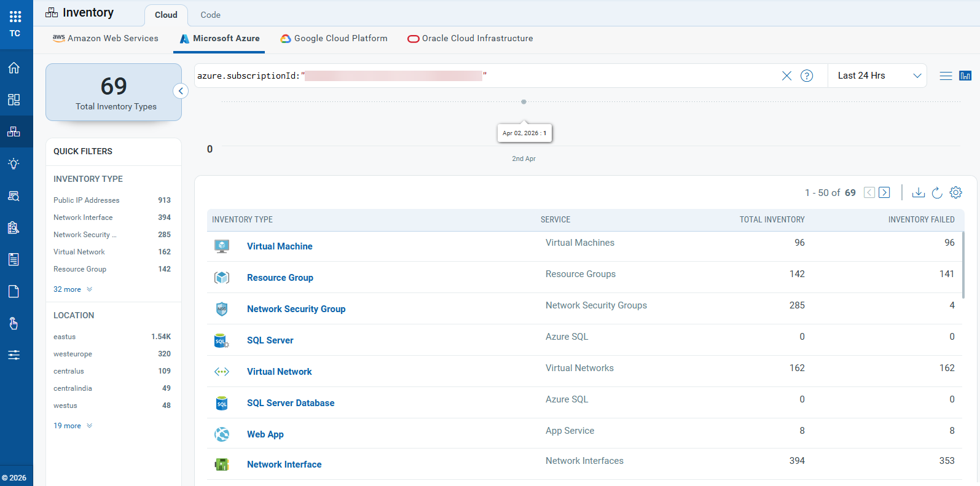Open query help question mark
This screenshot has height=486, width=980.
[x=807, y=76]
